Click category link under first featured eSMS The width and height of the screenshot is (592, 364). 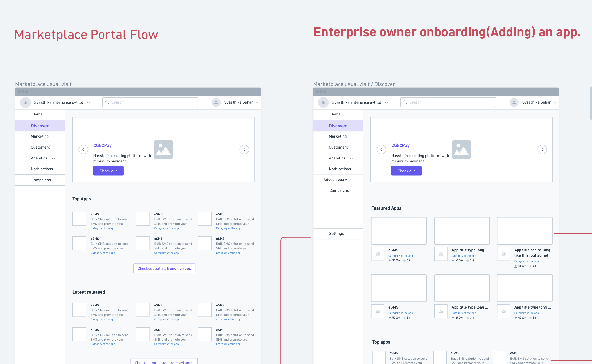pos(401,256)
